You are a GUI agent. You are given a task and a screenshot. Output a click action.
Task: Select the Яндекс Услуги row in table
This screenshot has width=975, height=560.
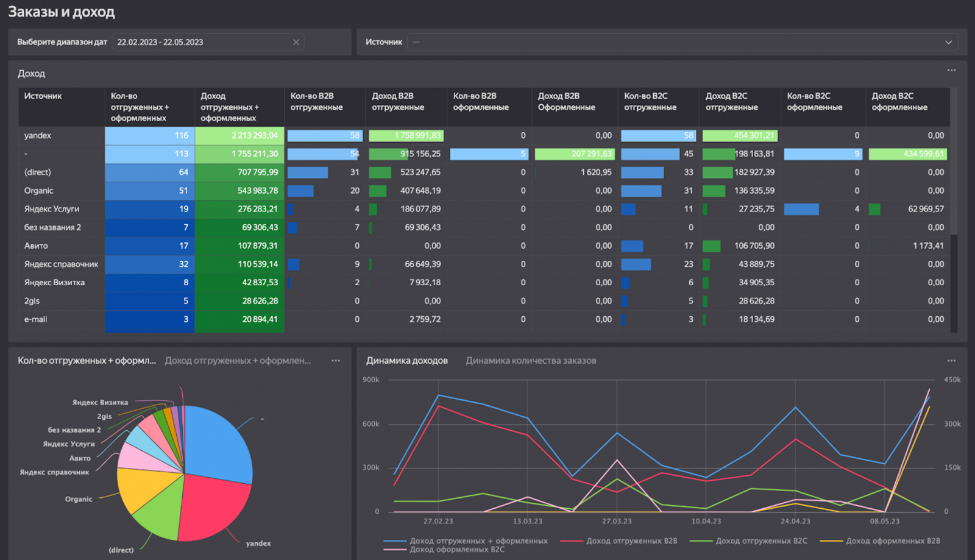52,209
